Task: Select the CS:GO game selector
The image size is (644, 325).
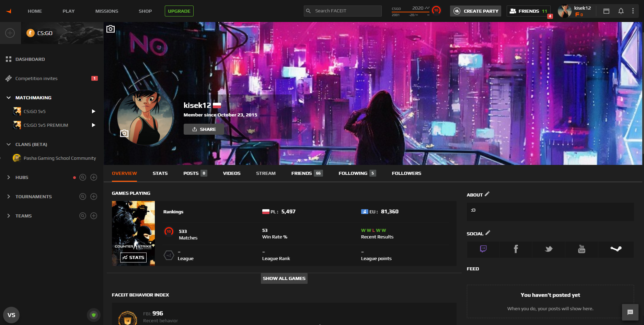Action: coord(62,33)
